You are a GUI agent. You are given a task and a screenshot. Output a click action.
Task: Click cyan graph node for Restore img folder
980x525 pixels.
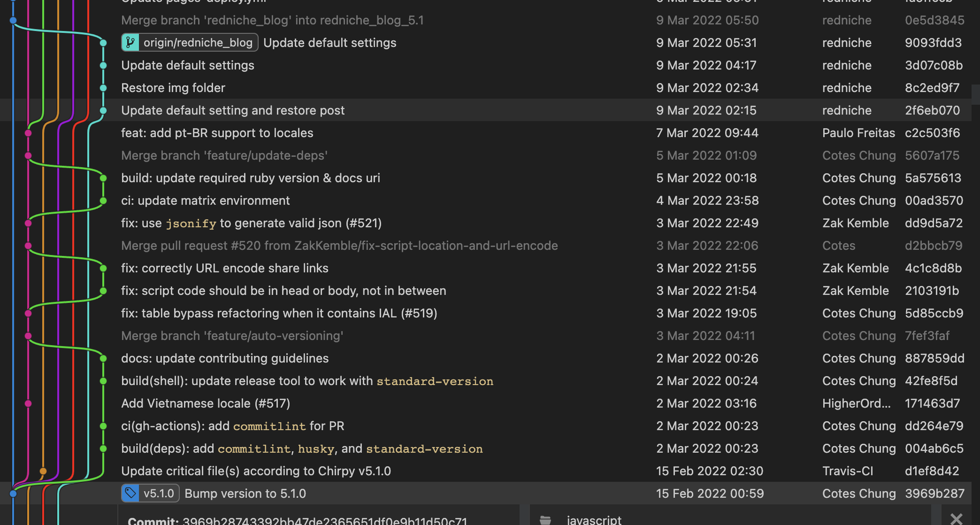click(103, 88)
